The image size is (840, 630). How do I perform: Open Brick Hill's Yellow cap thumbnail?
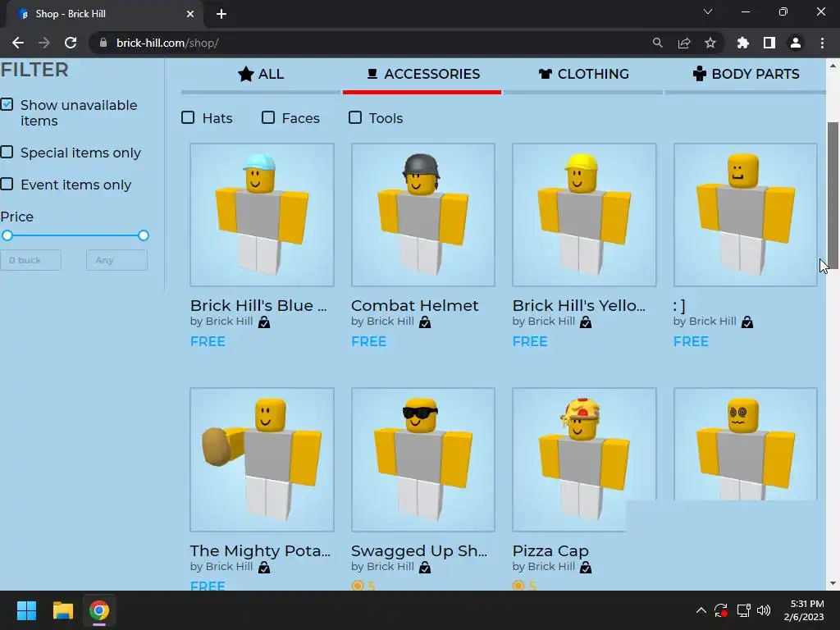point(584,215)
